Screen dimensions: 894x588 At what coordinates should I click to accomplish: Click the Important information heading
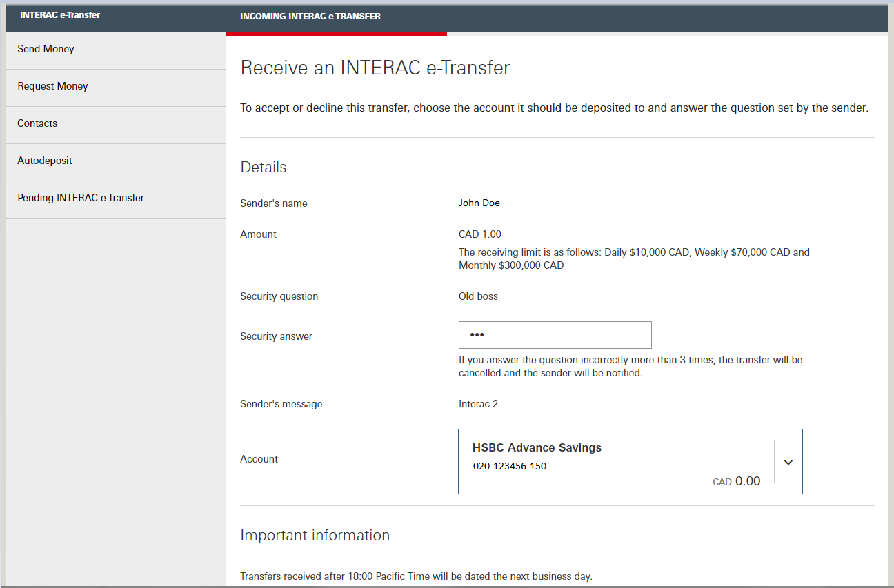coord(315,536)
